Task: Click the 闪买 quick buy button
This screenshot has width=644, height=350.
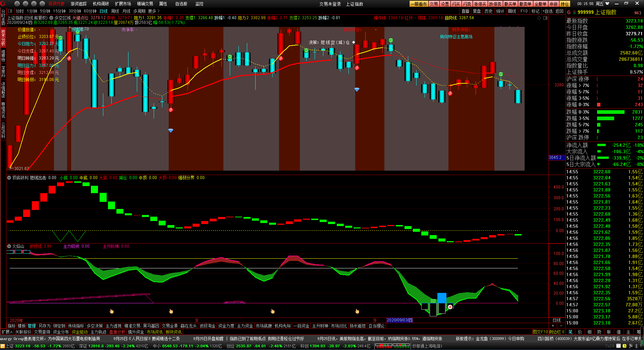Action: (x=456, y=4)
